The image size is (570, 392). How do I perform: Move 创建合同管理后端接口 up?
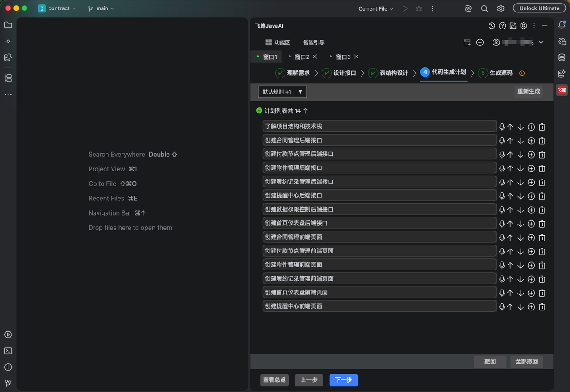point(510,141)
